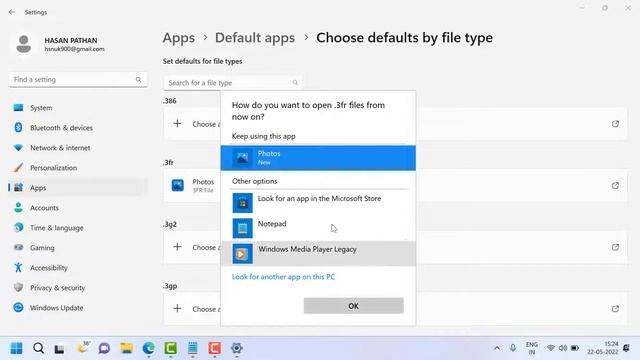Go back with the Settings back arrow

tap(12, 12)
